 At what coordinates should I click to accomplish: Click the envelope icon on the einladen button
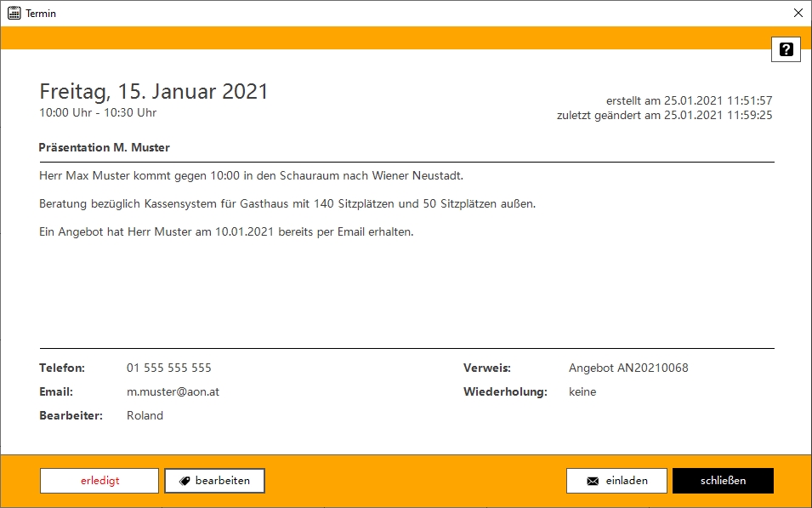coord(593,481)
